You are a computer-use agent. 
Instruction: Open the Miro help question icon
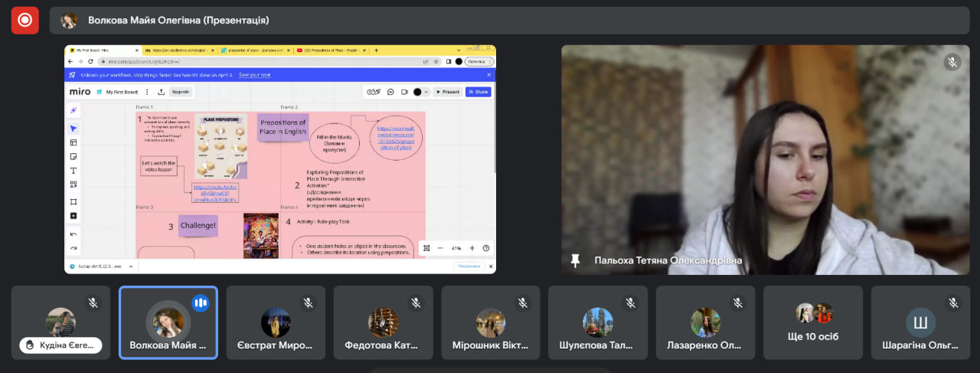point(486,248)
